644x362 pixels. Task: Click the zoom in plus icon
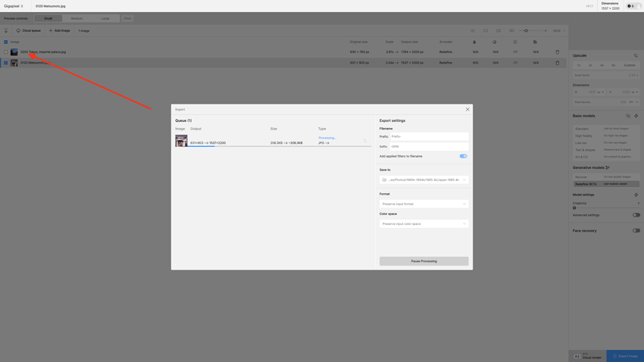point(546,31)
